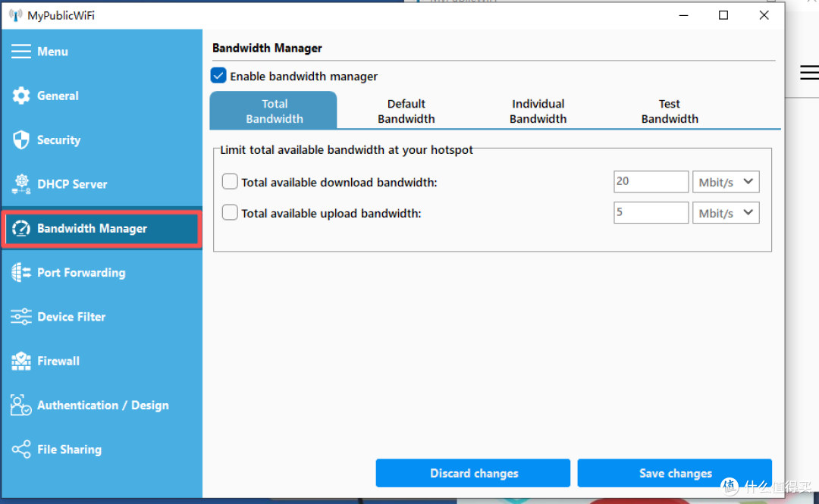The image size is (819, 504).
Task: Minimize the MyPublicWiFi window
Action: pyautogui.click(x=683, y=15)
